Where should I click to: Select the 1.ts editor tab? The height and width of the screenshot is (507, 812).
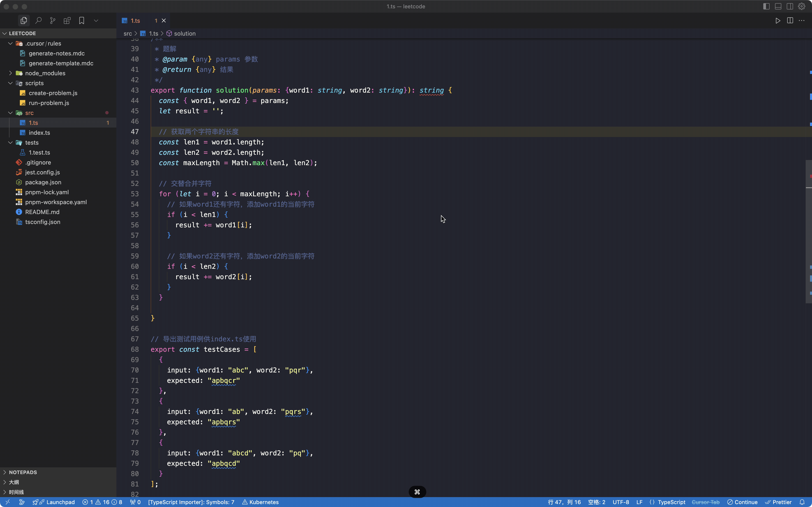pyautogui.click(x=136, y=21)
